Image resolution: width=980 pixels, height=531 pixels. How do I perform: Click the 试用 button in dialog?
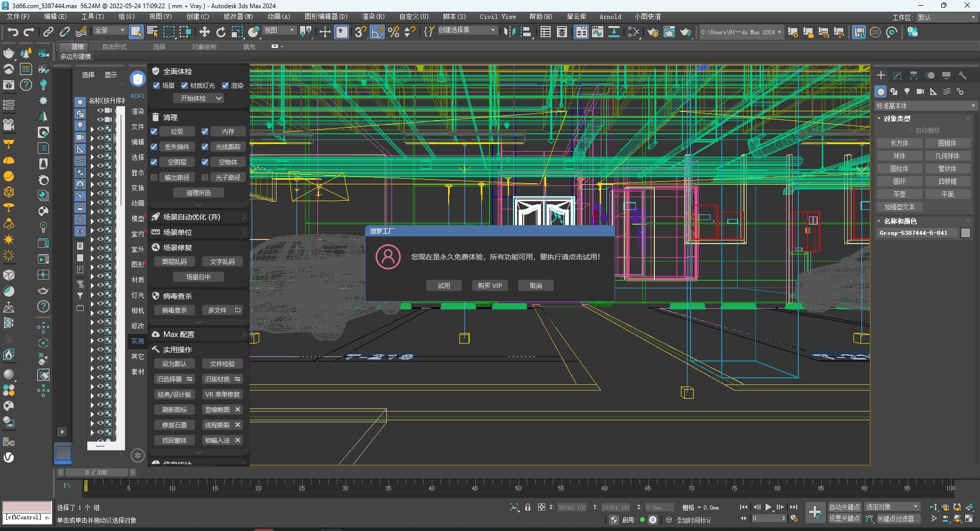tap(444, 285)
